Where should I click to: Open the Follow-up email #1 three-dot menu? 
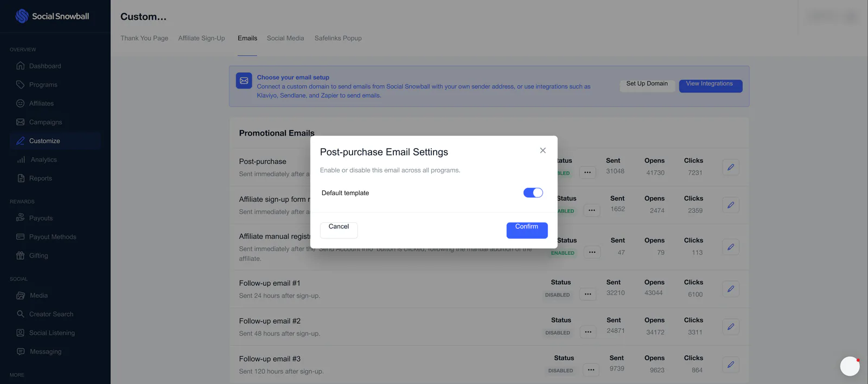(x=588, y=294)
